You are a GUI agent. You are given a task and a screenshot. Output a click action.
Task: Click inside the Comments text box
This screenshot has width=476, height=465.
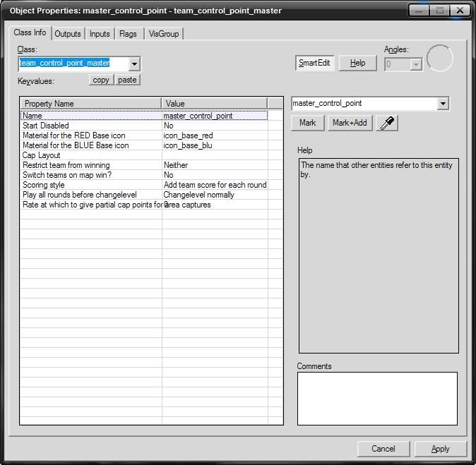point(376,399)
